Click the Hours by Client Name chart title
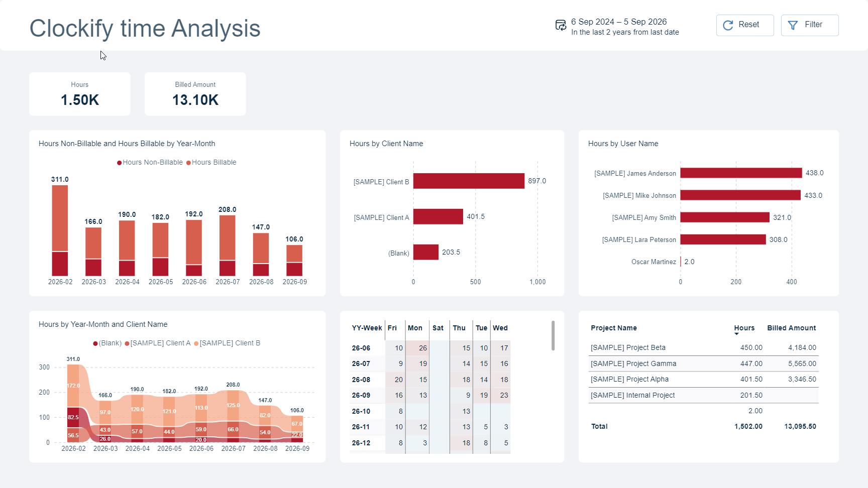 [x=386, y=144]
